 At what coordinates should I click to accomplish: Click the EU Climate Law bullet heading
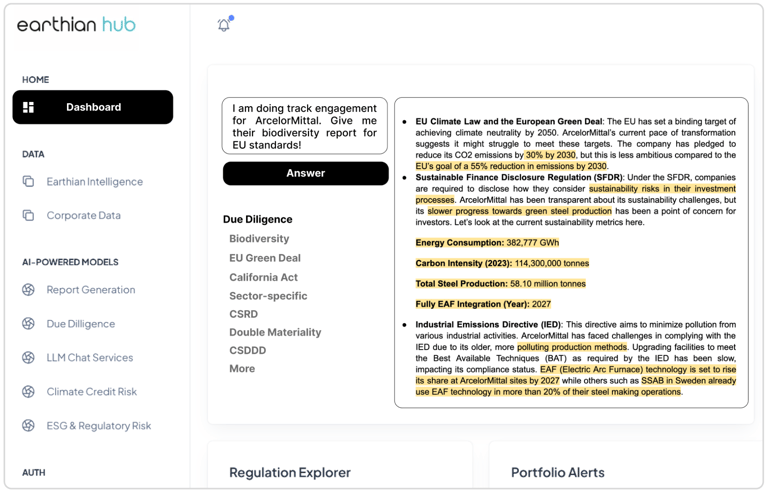[510, 122]
